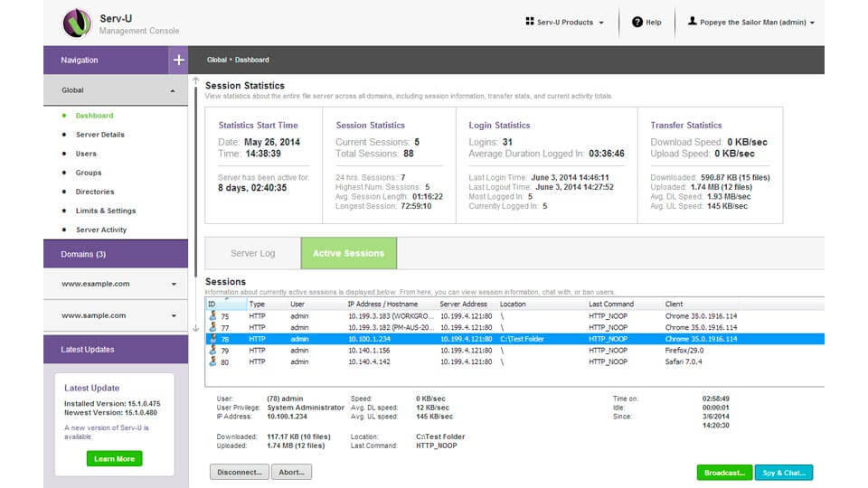
Task: Select the session from 10.140.1.156
Action: (514, 351)
